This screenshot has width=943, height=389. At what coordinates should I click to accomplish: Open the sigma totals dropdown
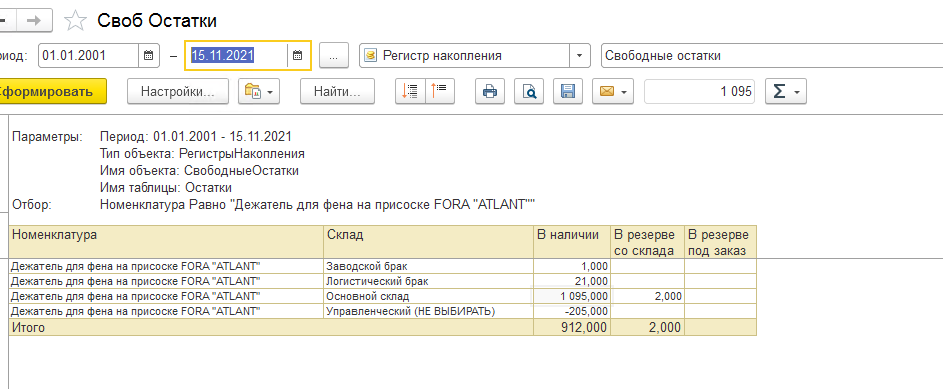click(x=786, y=91)
